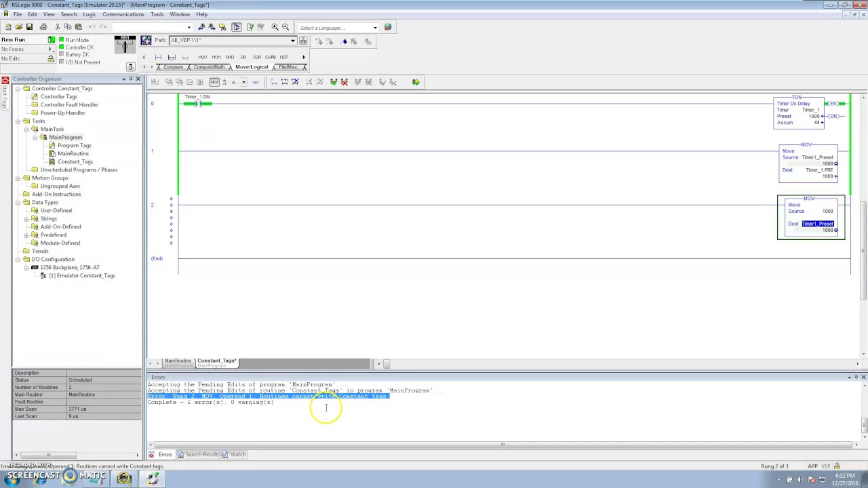Image resolution: width=868 pixels, height=488 pixels.
Task: Switch to the MainRoutine editor tab
Action: pyautogui.click(x=178, y=363)
